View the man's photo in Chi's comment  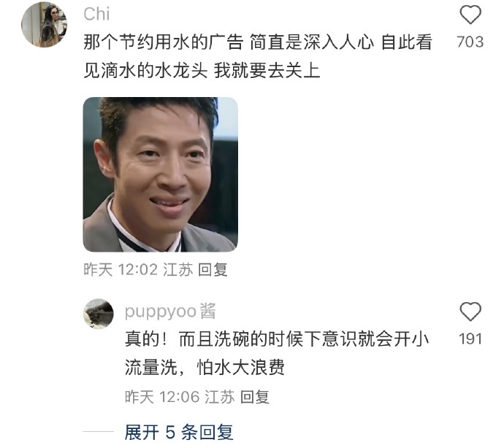(161, 174)
